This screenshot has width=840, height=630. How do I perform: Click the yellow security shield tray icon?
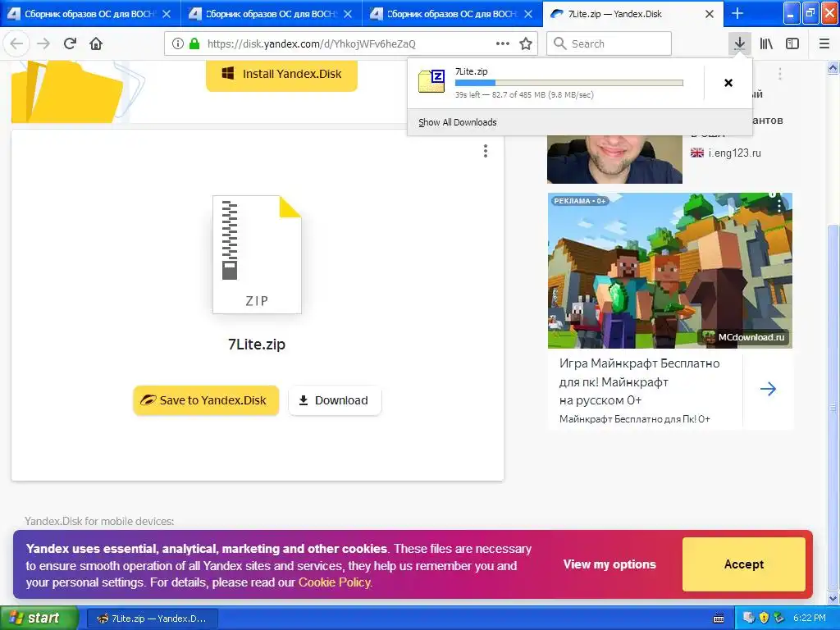pos(764,618)
